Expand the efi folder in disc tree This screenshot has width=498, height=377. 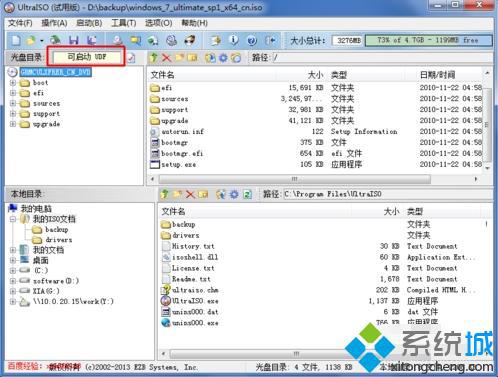pos(13,93)
